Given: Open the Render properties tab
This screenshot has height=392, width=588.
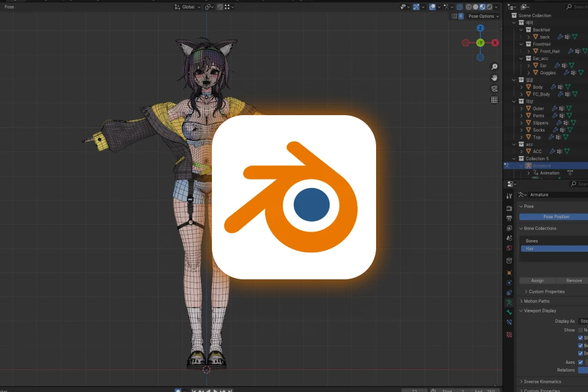Looking at the screenshot, I should 509,208.
